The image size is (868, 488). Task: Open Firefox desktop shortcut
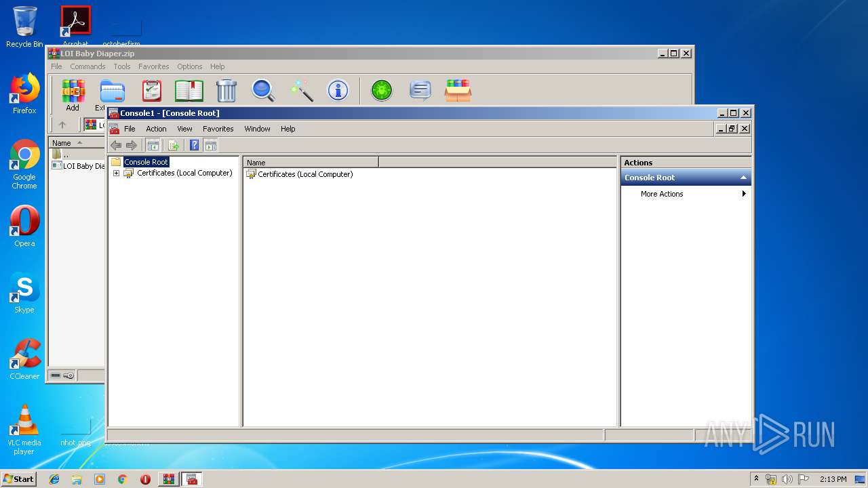(x=24, y=94)
